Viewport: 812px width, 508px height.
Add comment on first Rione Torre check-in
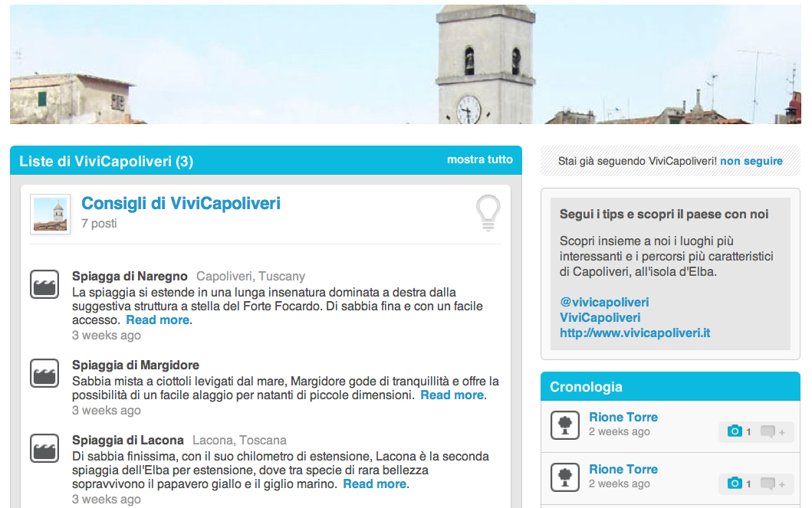pos(773,431)
